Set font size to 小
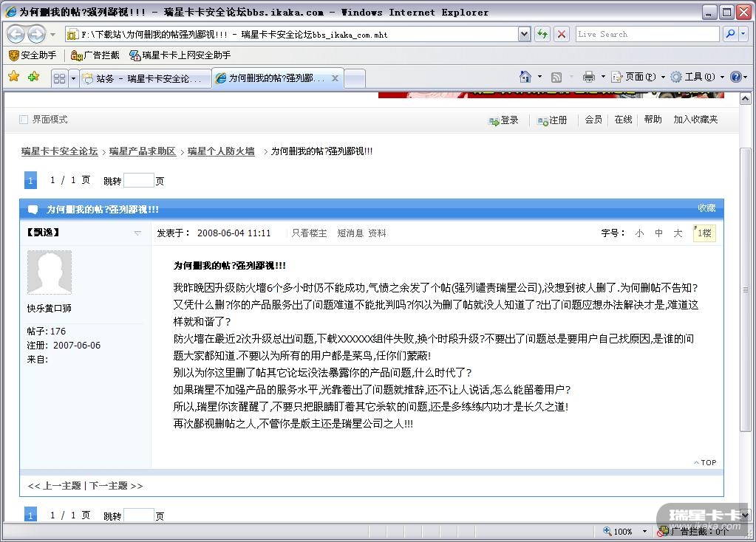Screen dimensions: 756x542 pos(639,233)
